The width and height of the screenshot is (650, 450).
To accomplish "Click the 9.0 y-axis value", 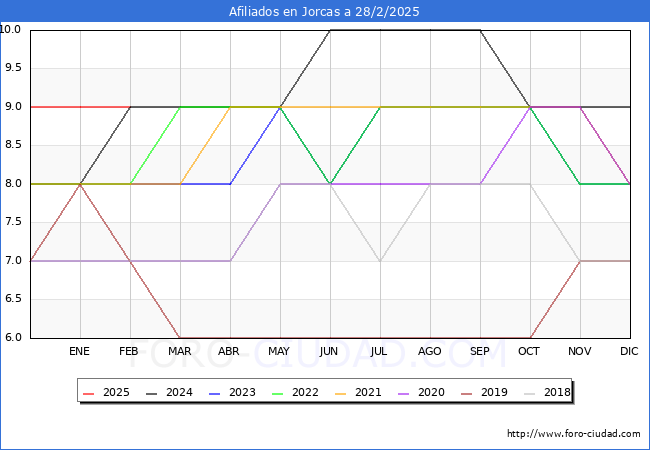I will pos(13,106).
